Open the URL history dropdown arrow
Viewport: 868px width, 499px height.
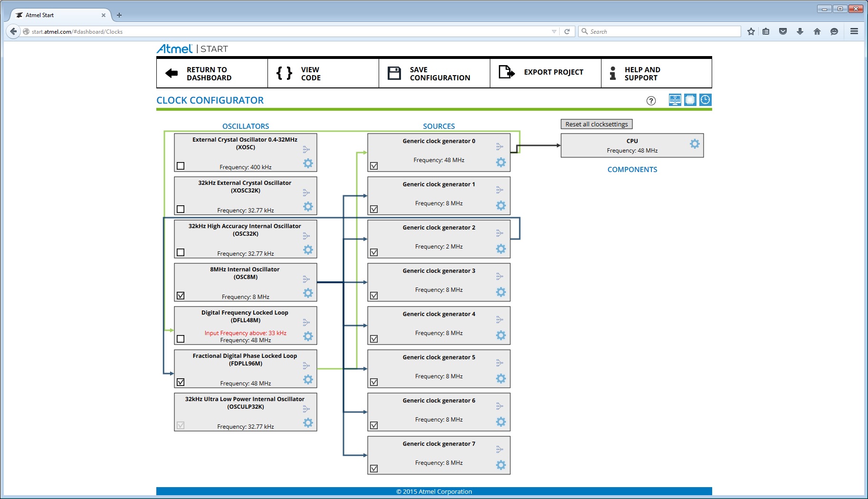click(554, 31)
